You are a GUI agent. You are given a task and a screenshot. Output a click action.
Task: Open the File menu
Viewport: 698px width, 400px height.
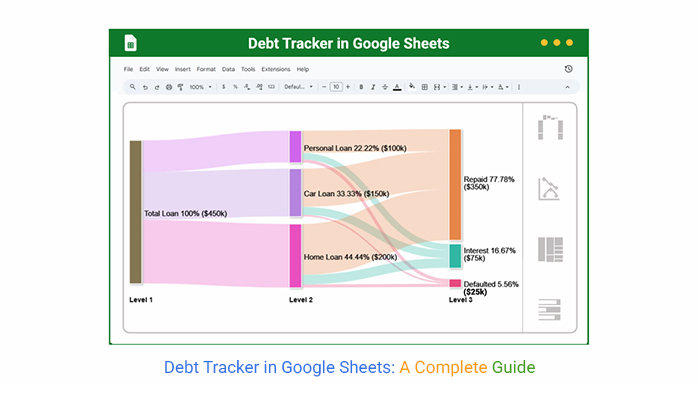pyautogui.click(x=128, y=69)
